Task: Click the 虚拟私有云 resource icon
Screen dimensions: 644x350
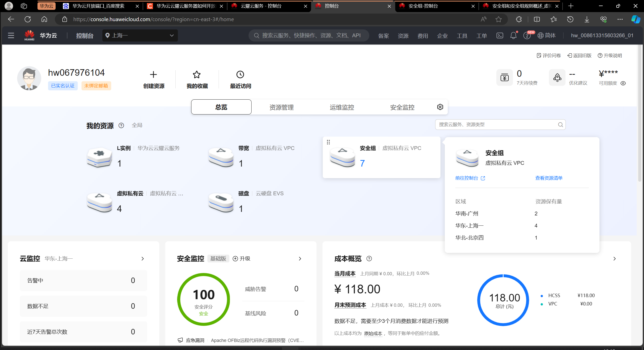Action: (x=100, y=203)
